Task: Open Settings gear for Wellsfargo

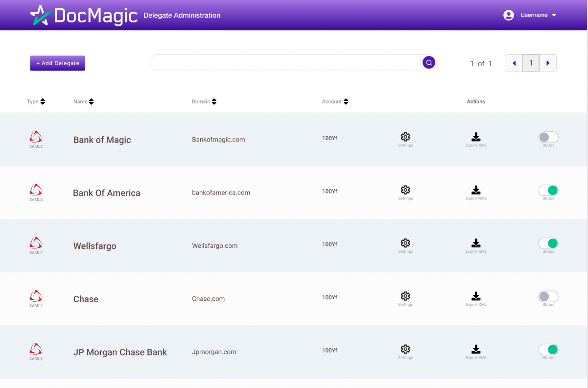Action: point(405,243)
